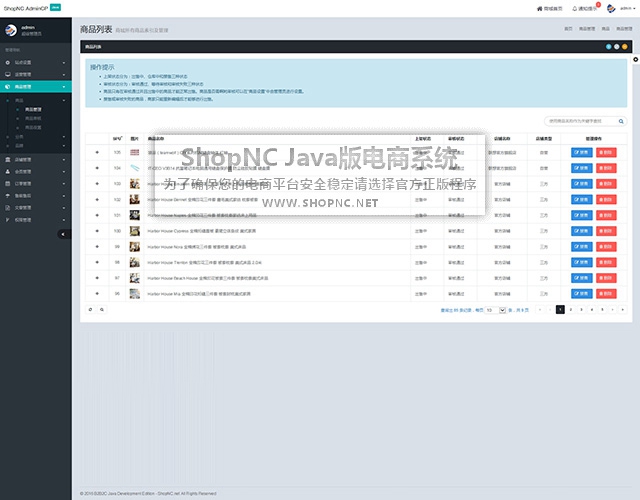Click admin avatar in the top bar
Screen dimensions: 640x500
pyautogui.click(x=611, y=8)
